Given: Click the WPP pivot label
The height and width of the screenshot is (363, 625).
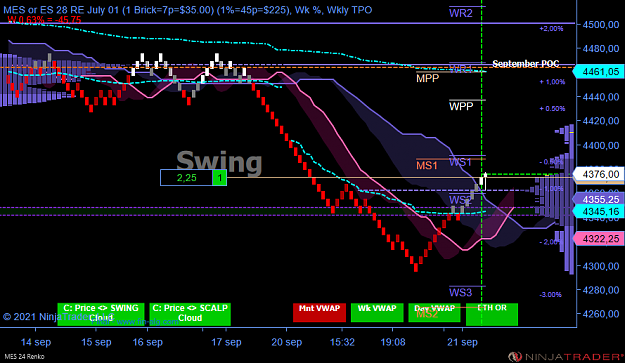Looking at the screenshot, I should click(x=461, y=106).
